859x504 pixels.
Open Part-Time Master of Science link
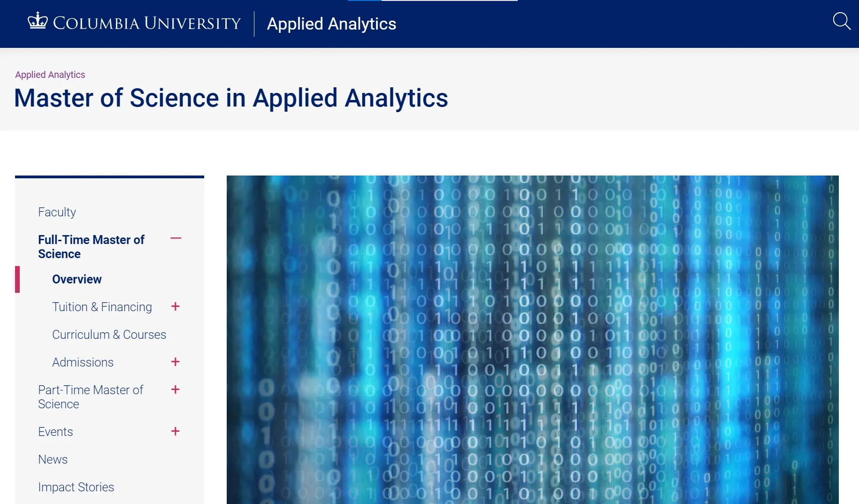coord(91,397)
